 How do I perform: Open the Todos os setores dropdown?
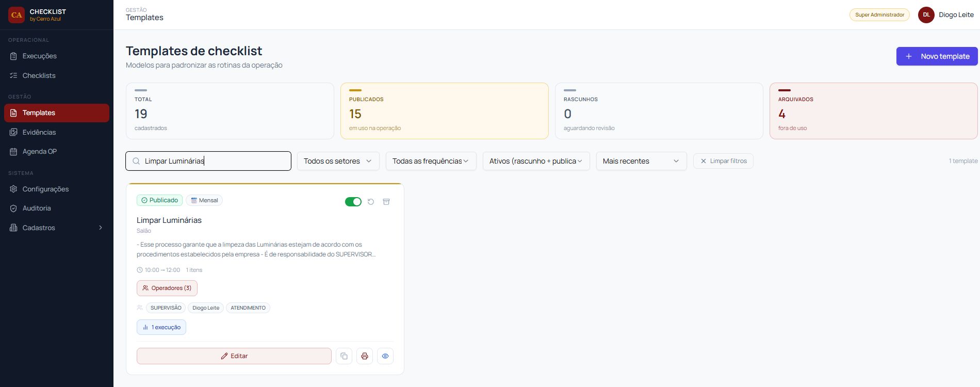(x=338, y=161)
